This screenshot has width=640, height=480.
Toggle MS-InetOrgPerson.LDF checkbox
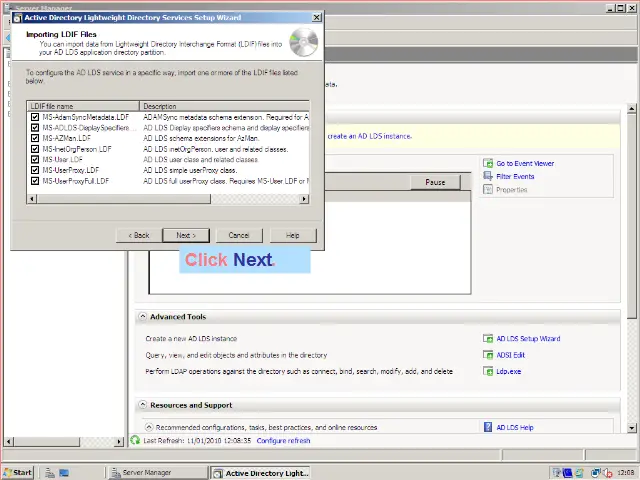35,149
